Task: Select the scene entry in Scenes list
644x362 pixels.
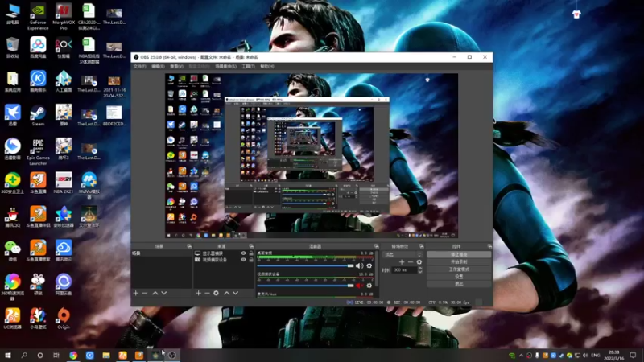Action: click(161, 253)
